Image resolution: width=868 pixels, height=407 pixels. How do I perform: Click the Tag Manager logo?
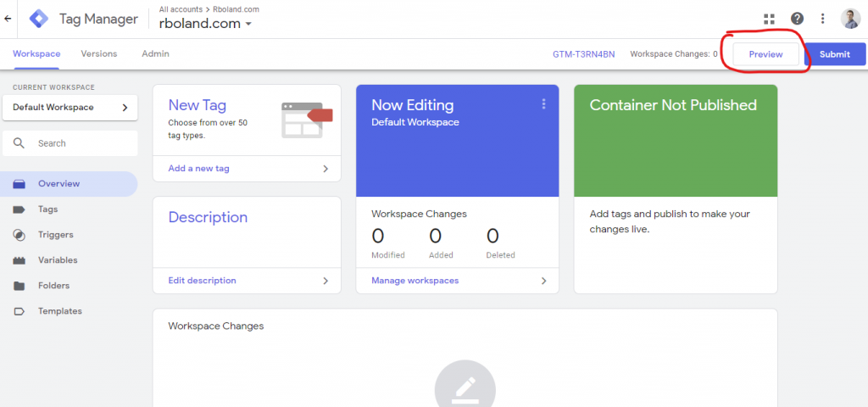(x=39, y=19)
